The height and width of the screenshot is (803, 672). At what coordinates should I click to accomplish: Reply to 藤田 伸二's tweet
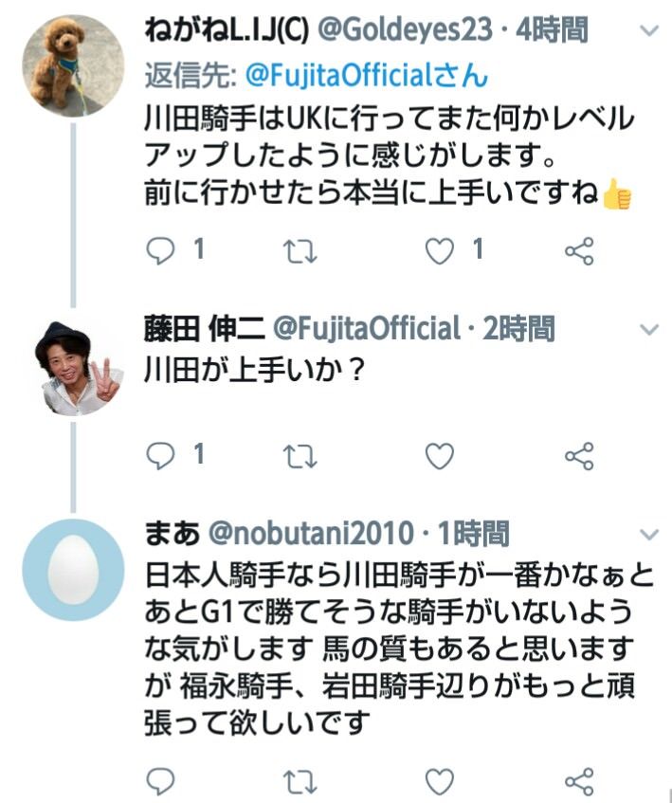point(162,456)
